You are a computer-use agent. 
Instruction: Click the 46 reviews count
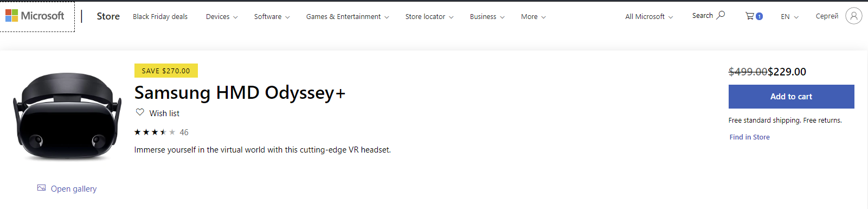tap(184, 132)
